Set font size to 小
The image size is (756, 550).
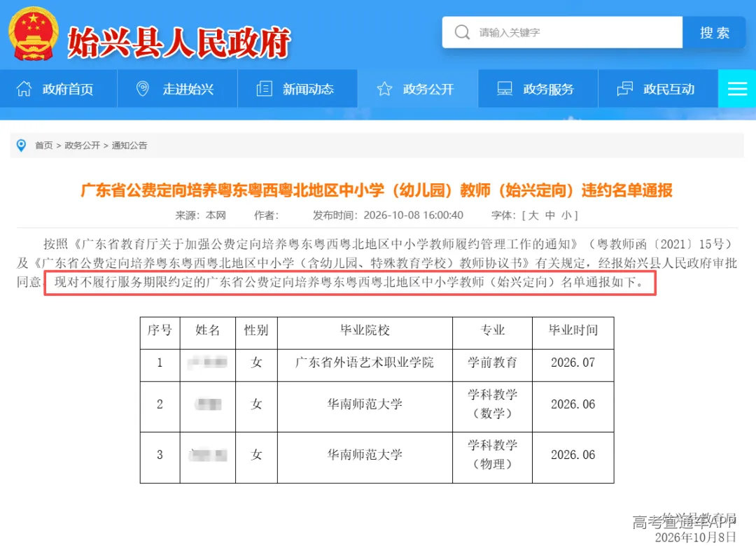[566, 215]
